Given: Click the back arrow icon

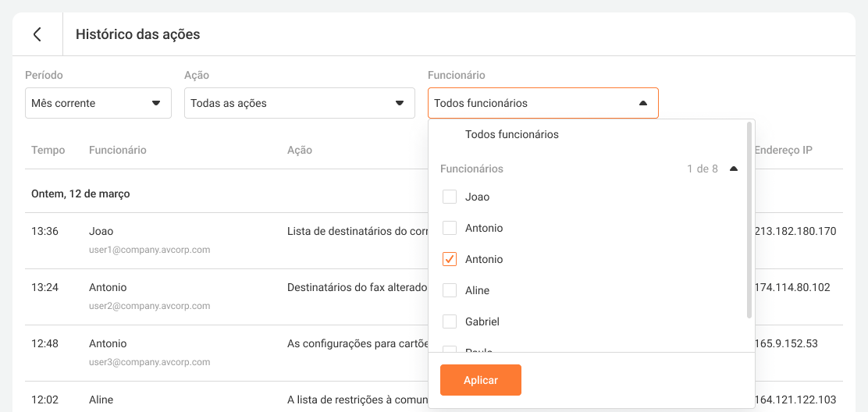Looking at the screenshot, I should [37, 34].
